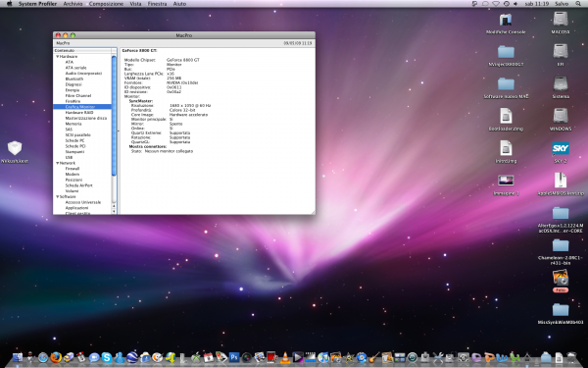This screenshot has height=368, width=588.
Task: Open Google Earth globe icon
Action: [132, 357]
